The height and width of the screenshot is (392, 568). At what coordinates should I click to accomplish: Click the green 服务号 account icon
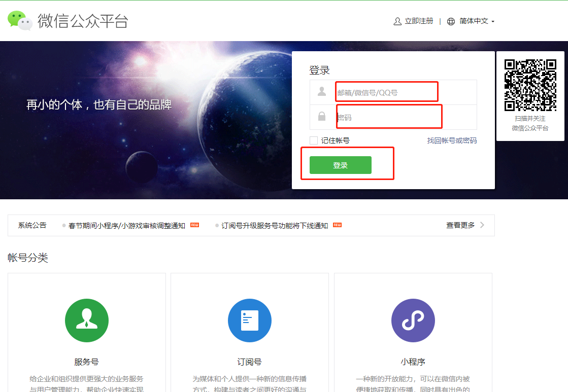pos(87,320)
